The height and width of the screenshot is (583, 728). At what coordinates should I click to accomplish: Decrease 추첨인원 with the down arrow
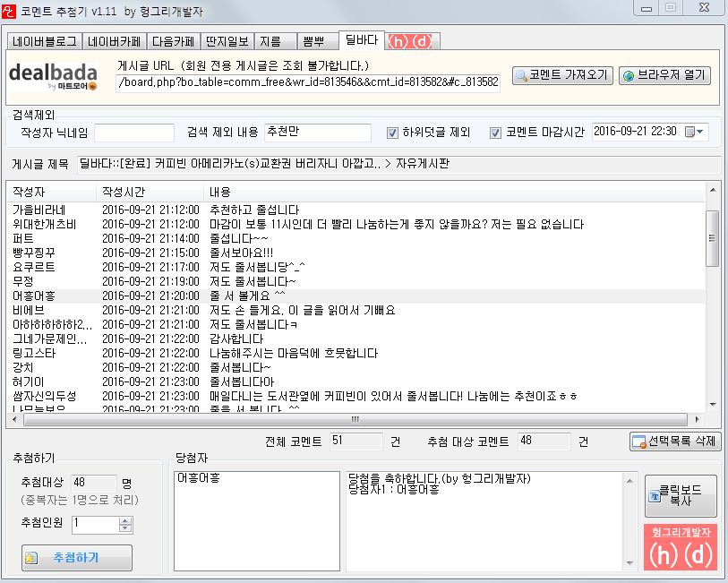(124, 529)
